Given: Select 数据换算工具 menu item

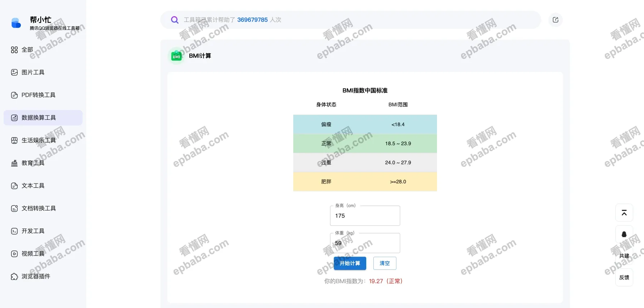Looking at the screenshot, I should [43, 118].
